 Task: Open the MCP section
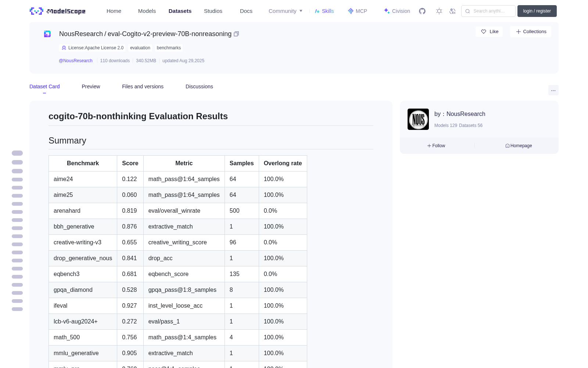click(x=358, y=11)
